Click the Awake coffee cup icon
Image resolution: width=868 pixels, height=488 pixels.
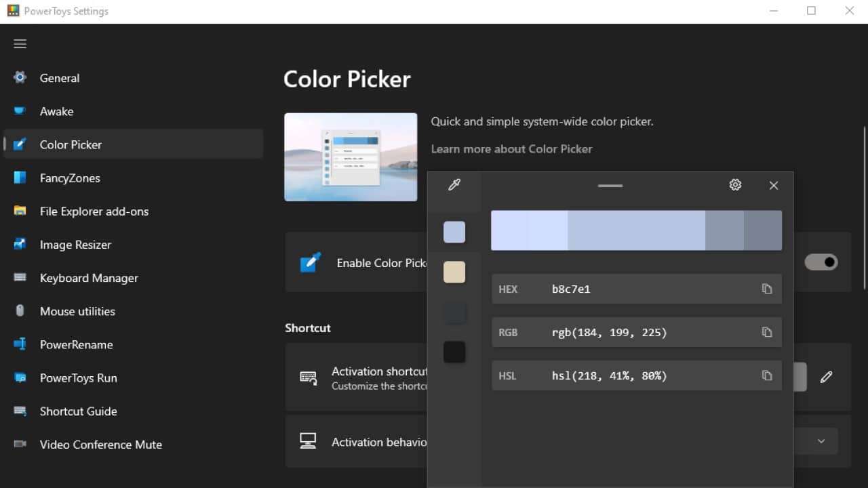point(20,110)
